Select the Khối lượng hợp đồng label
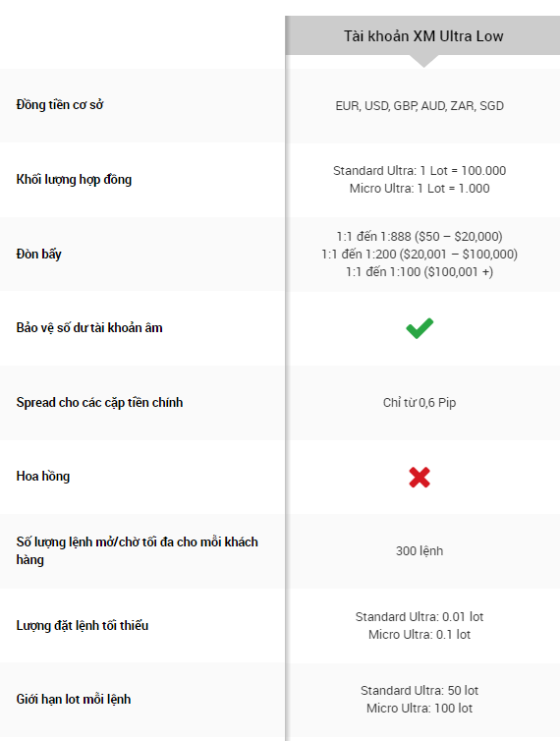Viewport: 560px width, 741px height. click(x=74, y=180)
